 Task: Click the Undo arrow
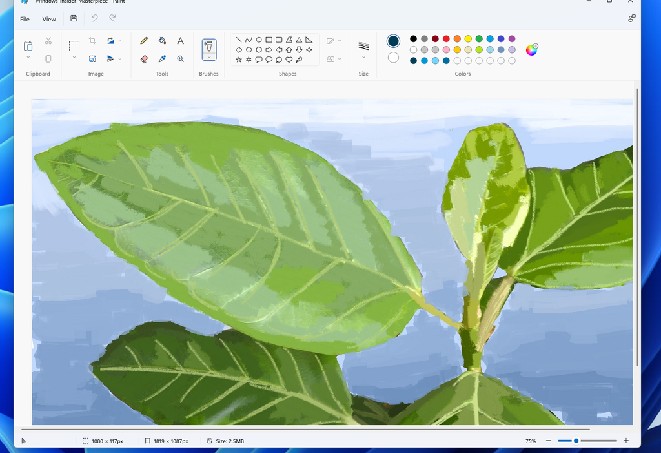coord(94,18)
